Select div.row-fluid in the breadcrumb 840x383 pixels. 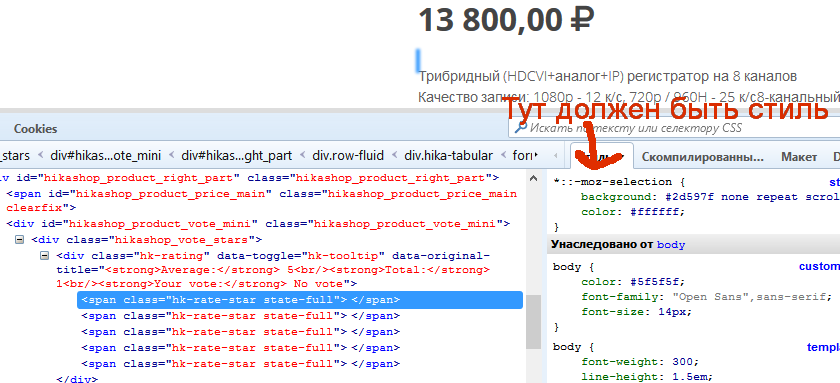tap(347, 156)
